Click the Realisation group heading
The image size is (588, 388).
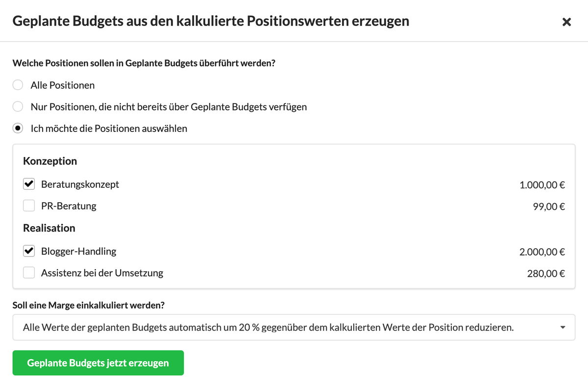click(x=49, y=228)
